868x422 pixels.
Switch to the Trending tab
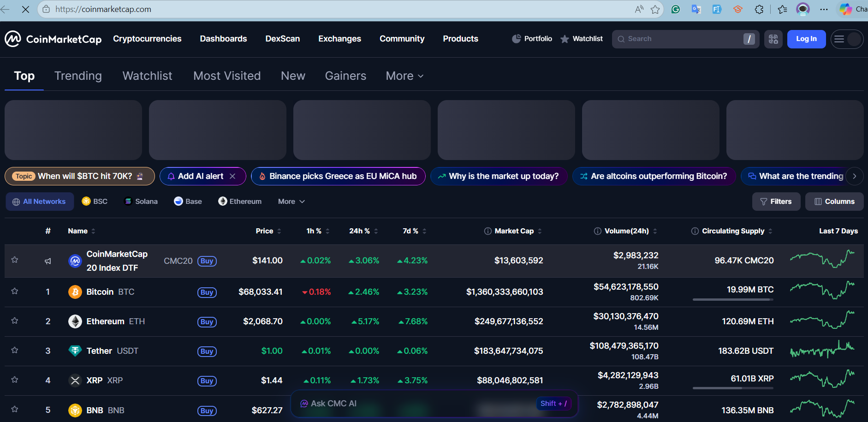(x=78, y=76)
